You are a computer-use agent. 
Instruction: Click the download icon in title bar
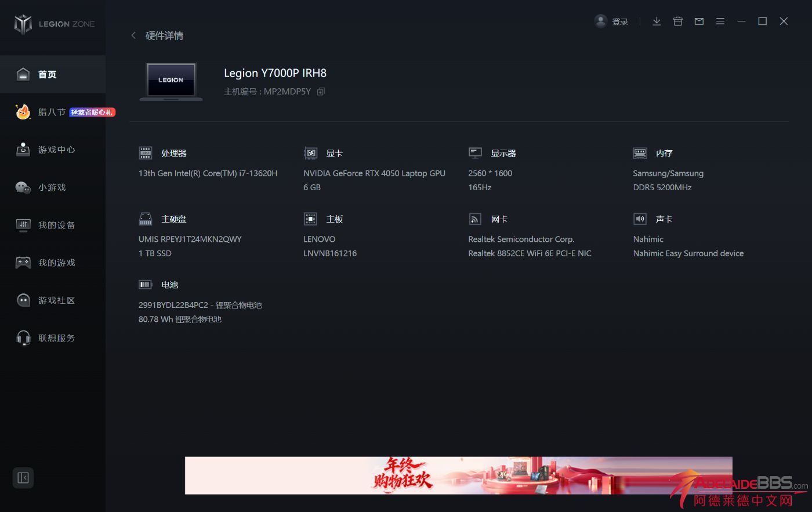[x=657, y=21]
